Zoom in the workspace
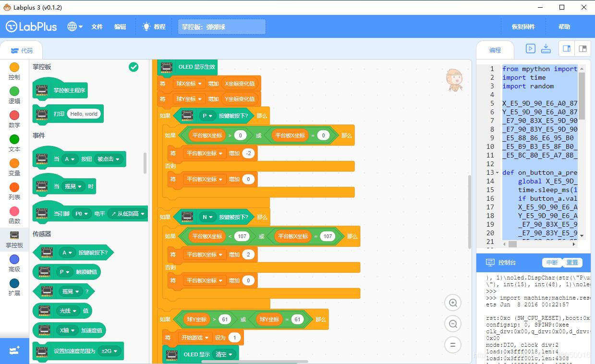595x364 pixels. point(453,303)
